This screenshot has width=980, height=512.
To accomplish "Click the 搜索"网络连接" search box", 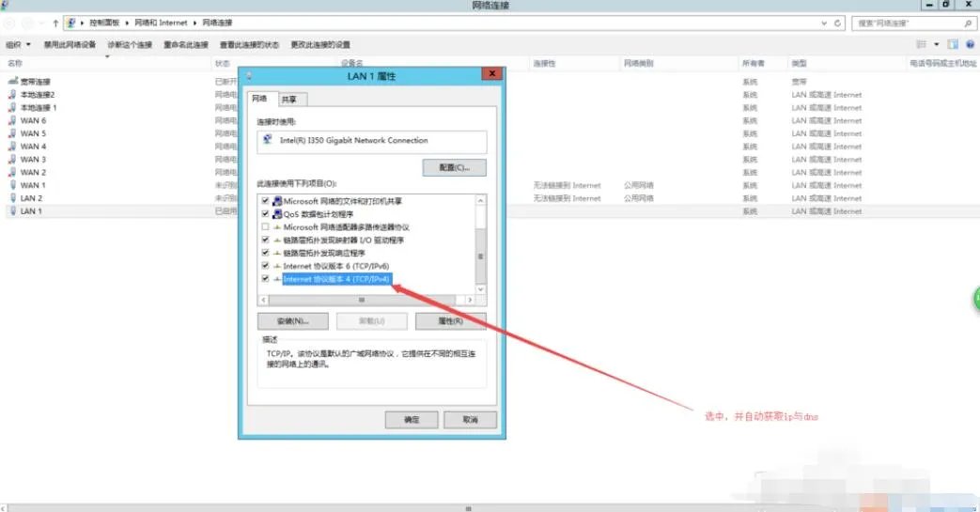I will coord(906,23).
